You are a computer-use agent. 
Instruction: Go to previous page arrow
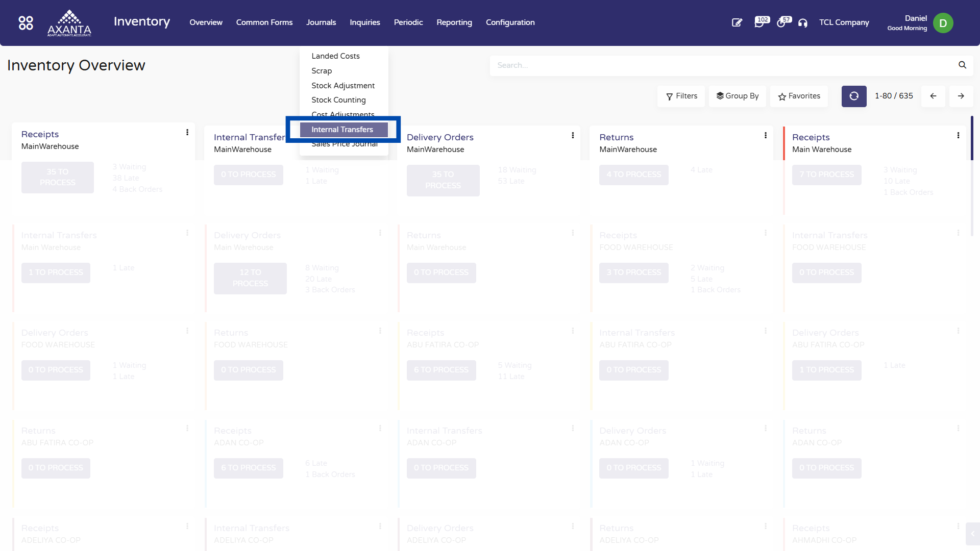pyautogui.click(x=933, y=96)
